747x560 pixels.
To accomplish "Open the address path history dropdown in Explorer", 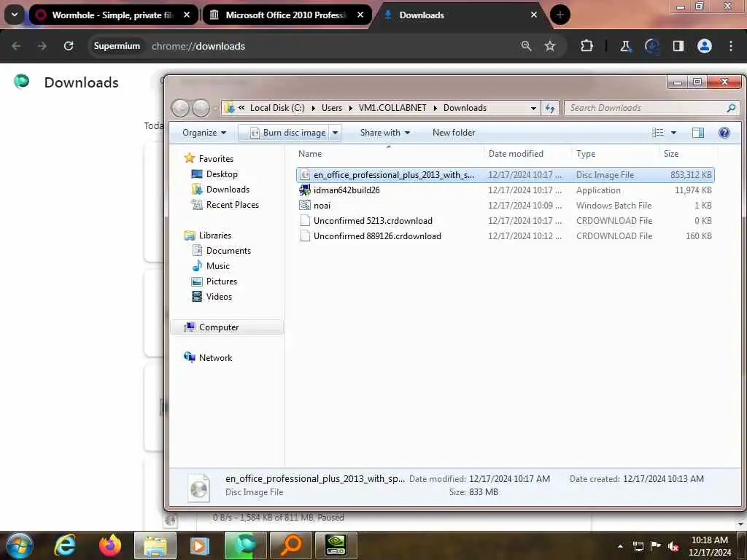I will pos(533,108).
